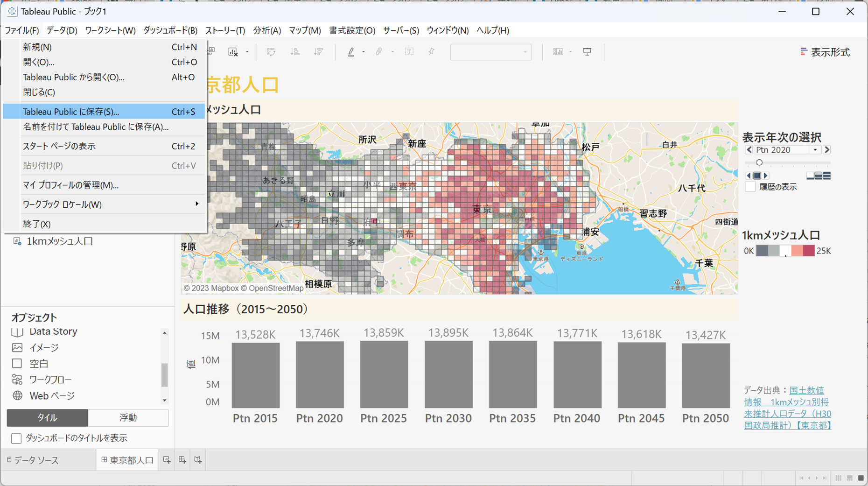Open the Ptn 2020 year dropdown
The width and height of the screenshot is (868, 486).
click(x=815, y=149)
